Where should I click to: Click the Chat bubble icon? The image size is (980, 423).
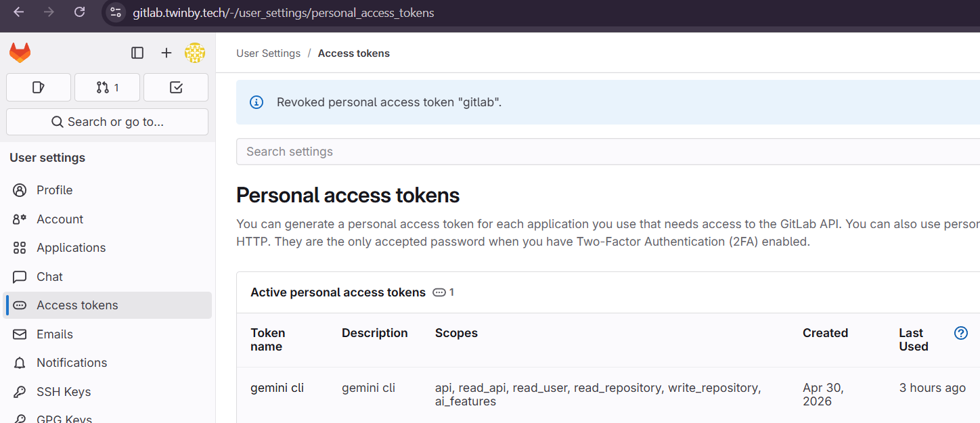click(x=20, y=277)
